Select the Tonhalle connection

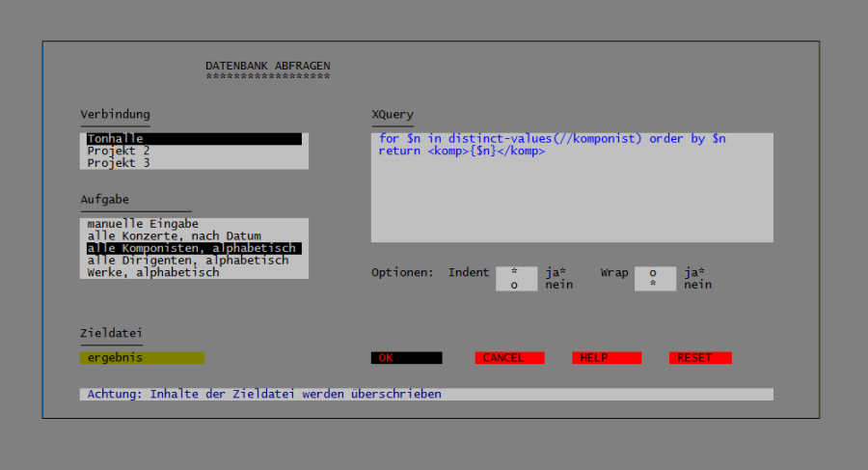click(x=193, y=139)
